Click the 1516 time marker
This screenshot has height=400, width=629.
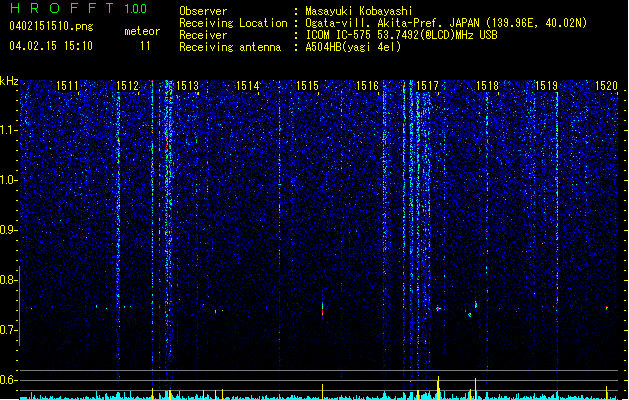click(x=367, y=86)
